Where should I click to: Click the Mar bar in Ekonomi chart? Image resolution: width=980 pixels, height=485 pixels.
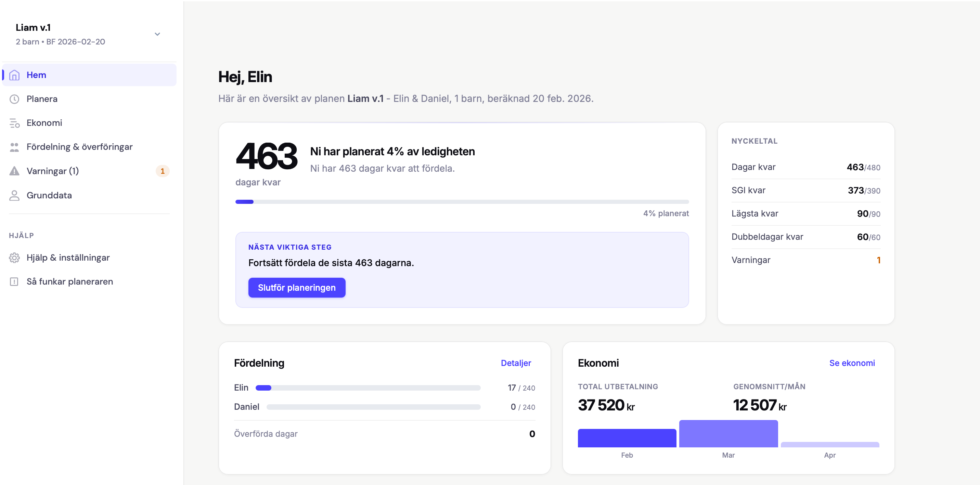728,434
